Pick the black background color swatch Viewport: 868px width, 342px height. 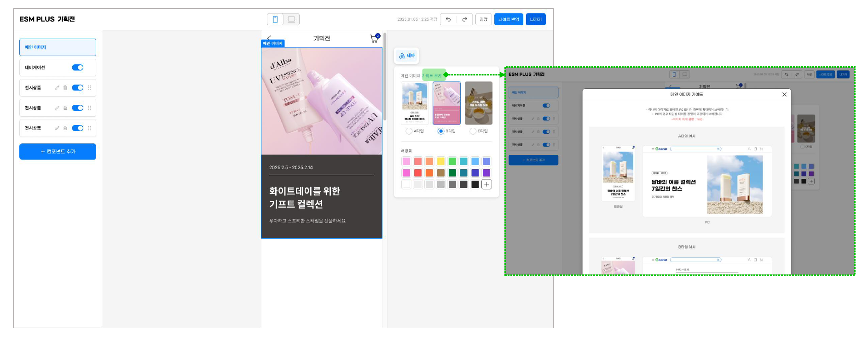(475, 184)
